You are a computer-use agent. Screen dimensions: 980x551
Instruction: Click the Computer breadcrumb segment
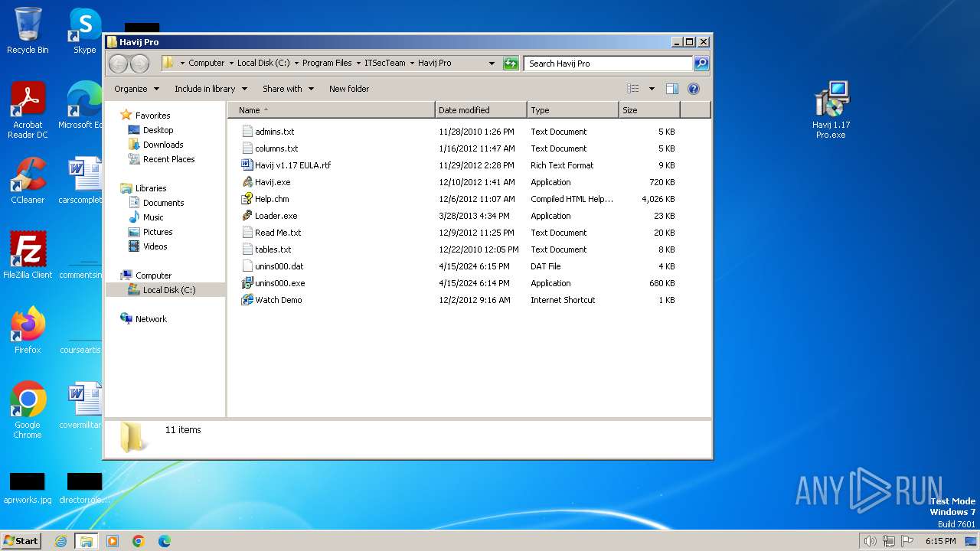click(207, 64)
